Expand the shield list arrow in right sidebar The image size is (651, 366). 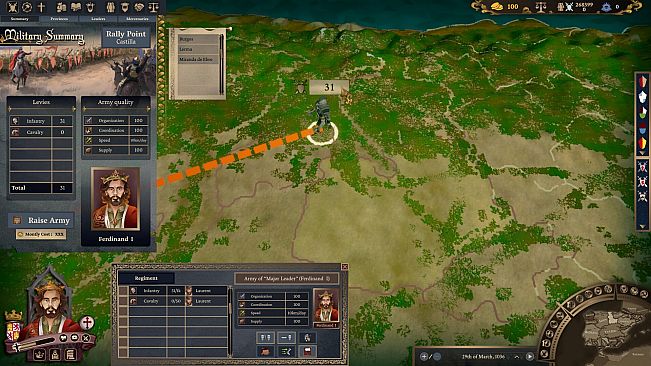pos(642,153)
